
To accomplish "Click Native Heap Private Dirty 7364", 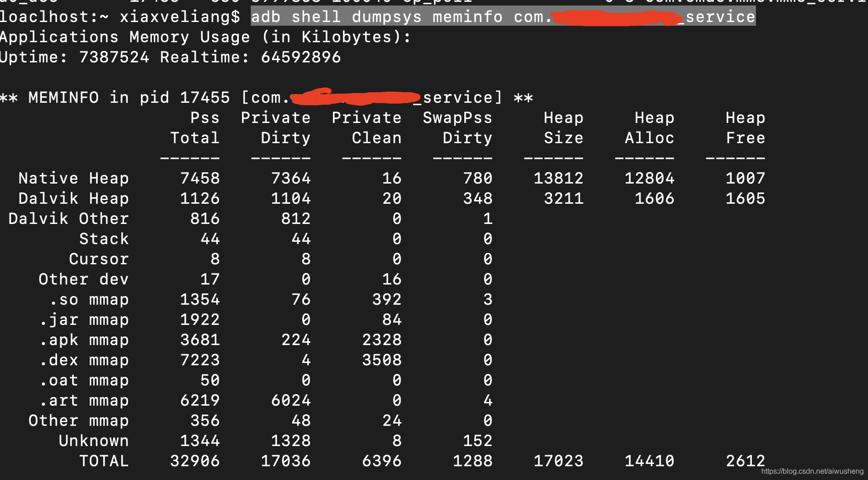I will [291, 179].
